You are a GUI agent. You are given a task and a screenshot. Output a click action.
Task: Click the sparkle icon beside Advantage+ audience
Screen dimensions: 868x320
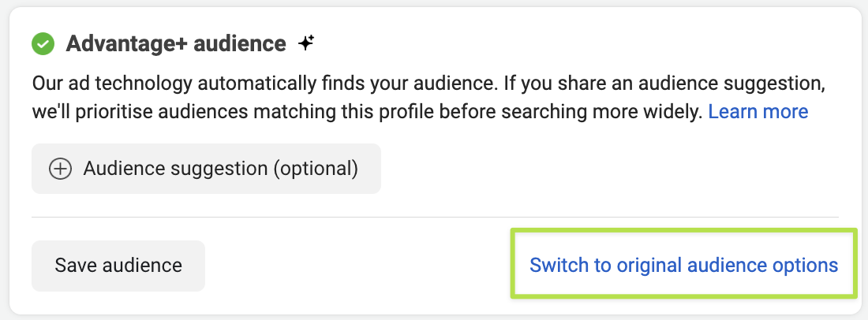[x=306, y=43]
